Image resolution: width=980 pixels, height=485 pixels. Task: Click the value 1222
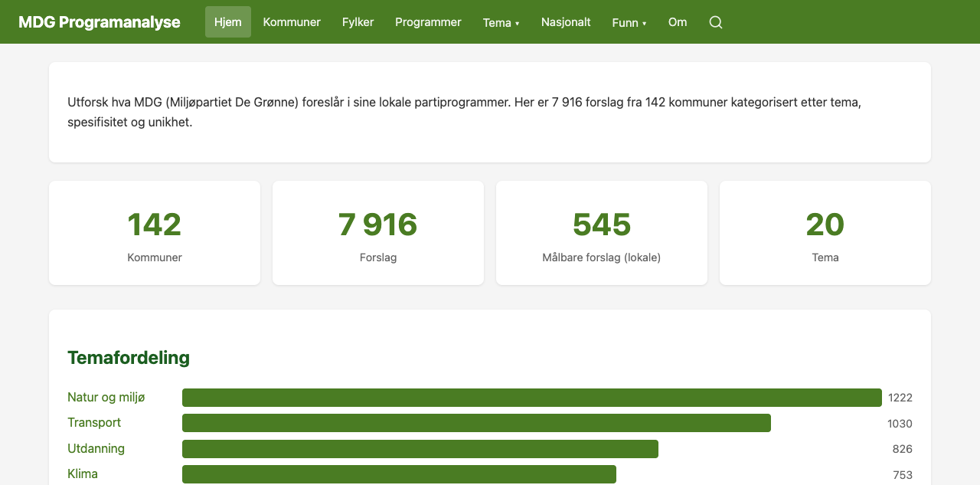coord(900,398)
